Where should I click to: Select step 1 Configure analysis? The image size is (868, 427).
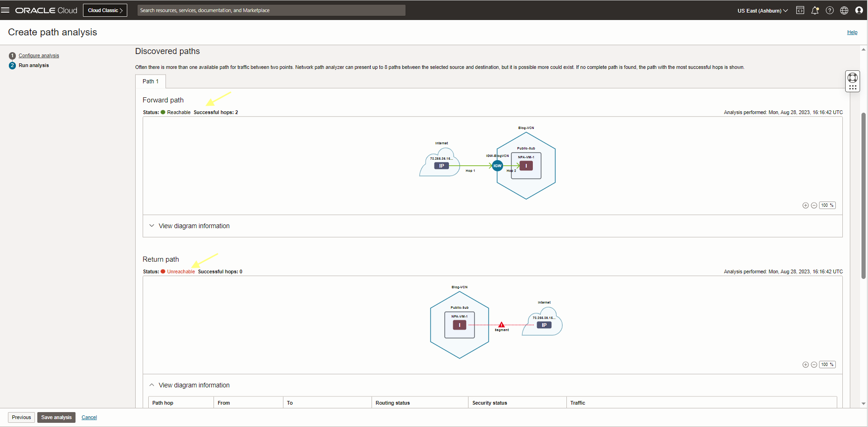tap(39, 55)
